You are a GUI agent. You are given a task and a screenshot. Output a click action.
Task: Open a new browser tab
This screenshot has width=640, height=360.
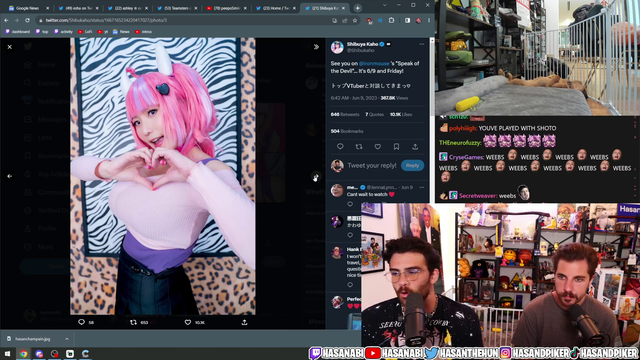(358, 8)
